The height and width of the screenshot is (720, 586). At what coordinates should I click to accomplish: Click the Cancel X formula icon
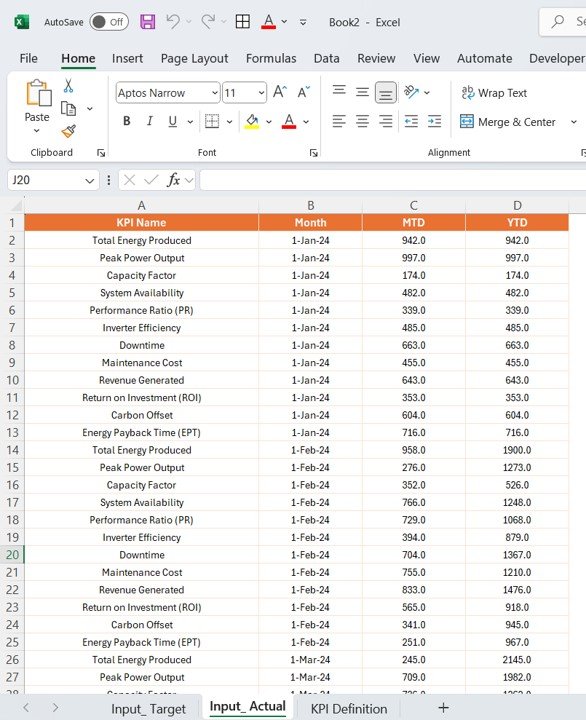(x=130, y=180)
